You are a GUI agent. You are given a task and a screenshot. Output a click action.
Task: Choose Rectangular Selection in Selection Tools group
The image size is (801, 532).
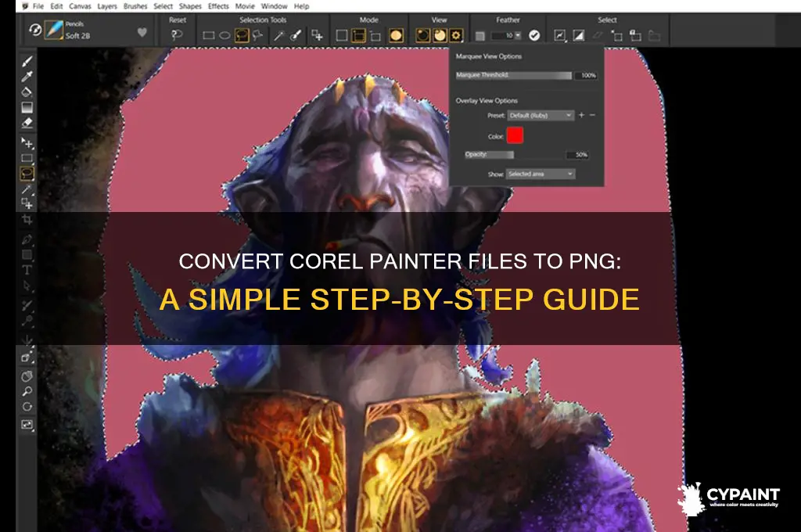coord(208,35)
